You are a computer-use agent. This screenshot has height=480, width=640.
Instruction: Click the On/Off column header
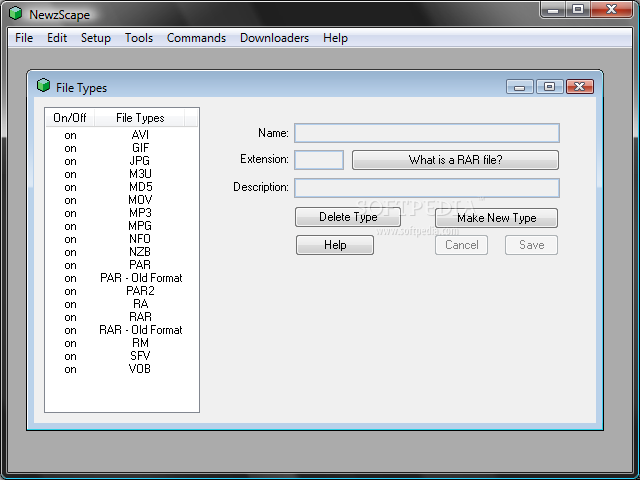coord(70,118)
